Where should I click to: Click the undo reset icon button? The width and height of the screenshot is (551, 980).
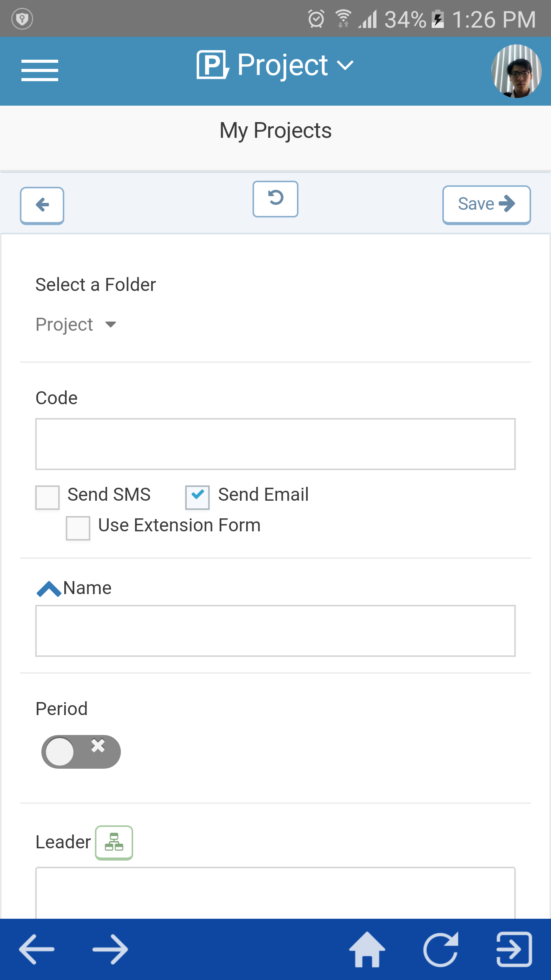point(275,199)
